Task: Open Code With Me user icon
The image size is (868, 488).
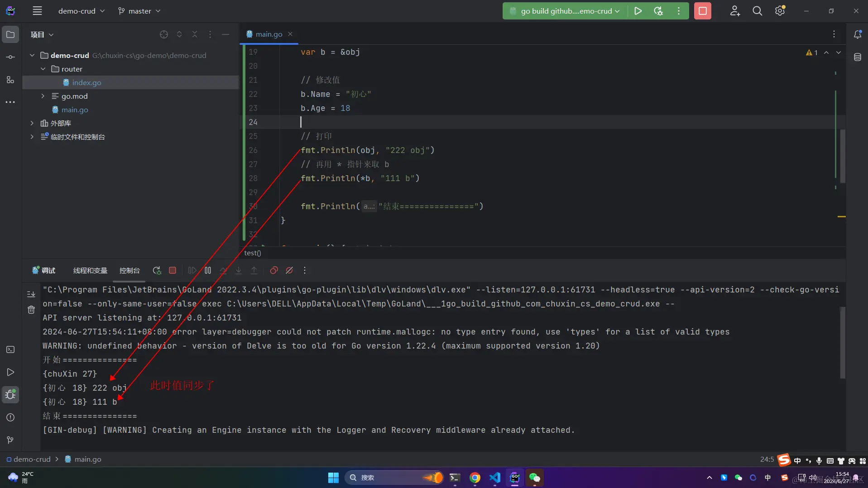Action: click(x=735, y=11)
